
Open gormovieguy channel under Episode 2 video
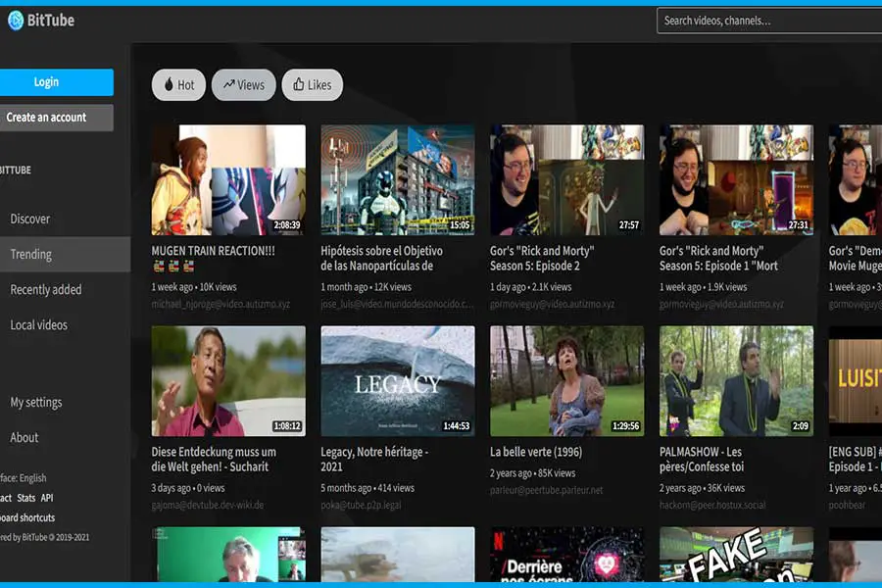point(552,305)
